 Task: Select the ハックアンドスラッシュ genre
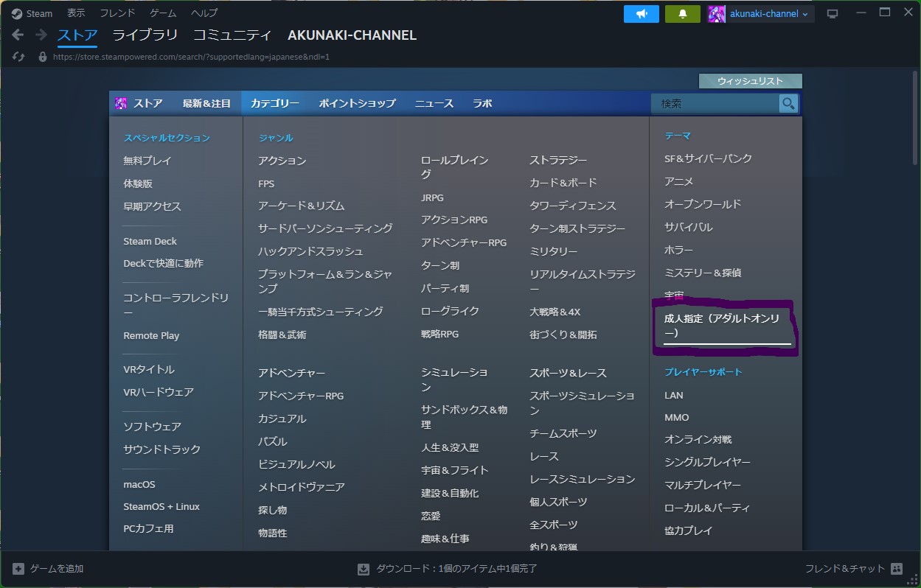pyautogui.click(x=310, y=251)
